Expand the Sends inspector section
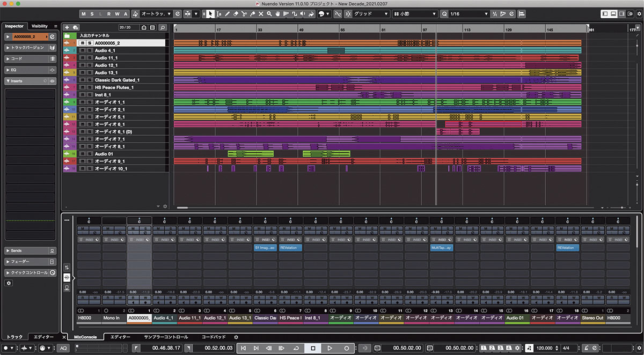Image resolution: width=644 pixels, height=355 pixels. pyautogui.click(x=31, y=250)
